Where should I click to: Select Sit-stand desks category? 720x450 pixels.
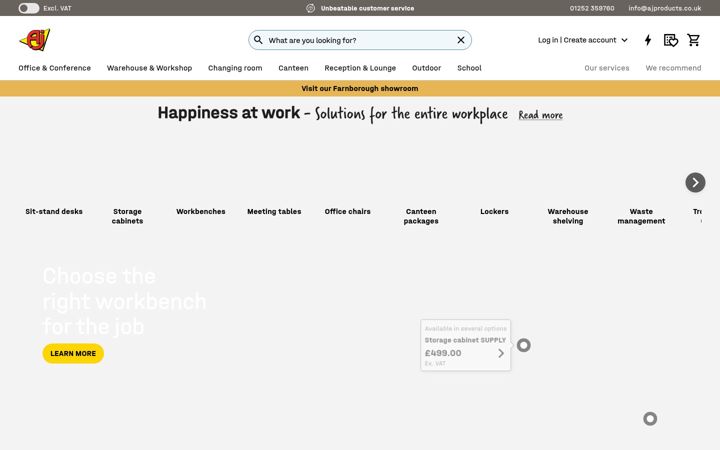point(54,211)
